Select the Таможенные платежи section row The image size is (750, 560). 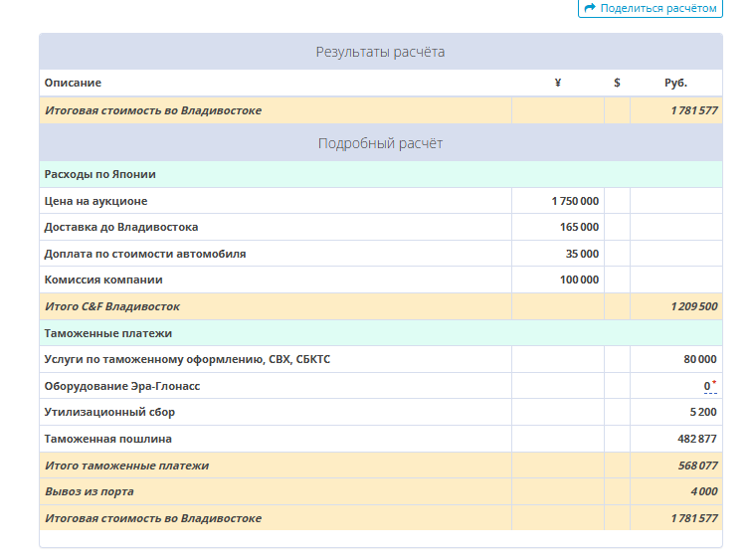[x=381, y=333]
